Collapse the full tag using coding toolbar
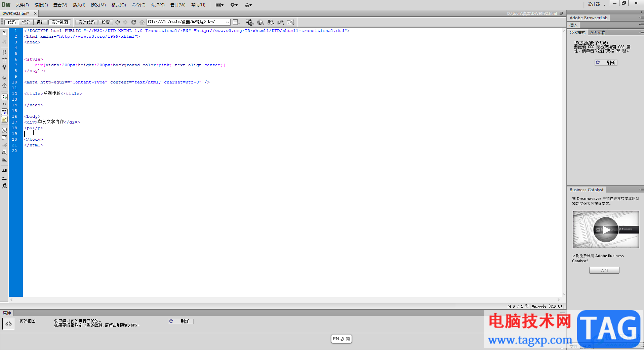 point(4,53)
